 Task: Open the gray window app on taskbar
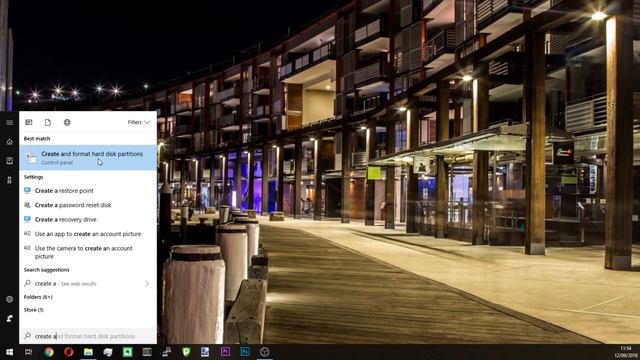pyautogui.click(x=147, y=352)
